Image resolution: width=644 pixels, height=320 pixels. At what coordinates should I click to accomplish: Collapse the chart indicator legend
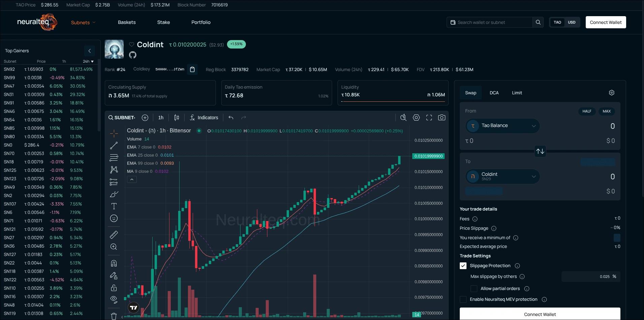tap(132, 180)
